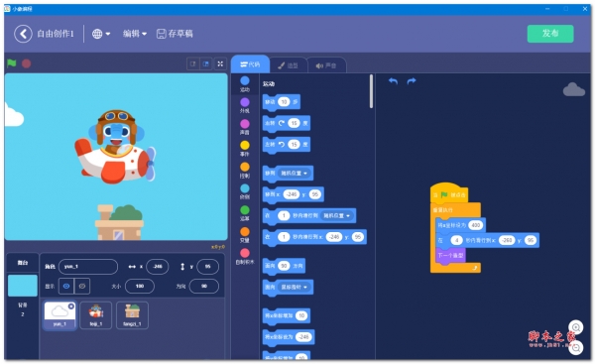595x364 pixels.
Task: Click the airplane character on the stage
Action: 116,147
